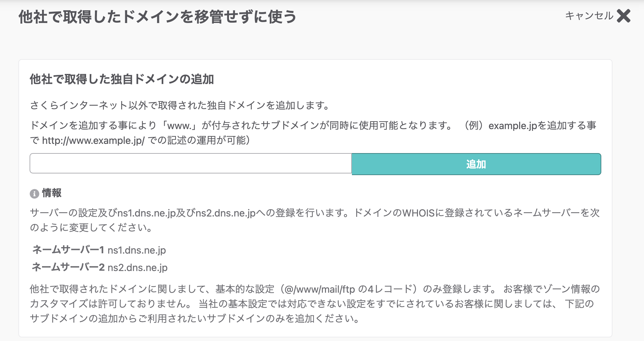Click the X close icon beside キャンセル
The width and height of the screenshot is (644, 341).
[x=623, y=16]
